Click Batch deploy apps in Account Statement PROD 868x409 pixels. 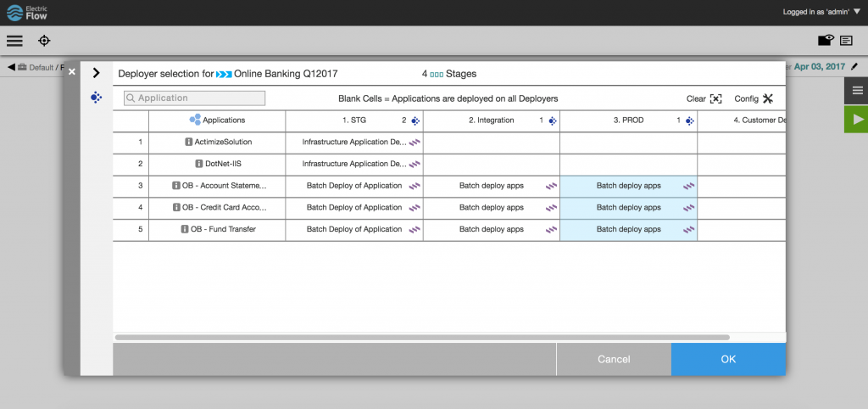tap(628, 186)
